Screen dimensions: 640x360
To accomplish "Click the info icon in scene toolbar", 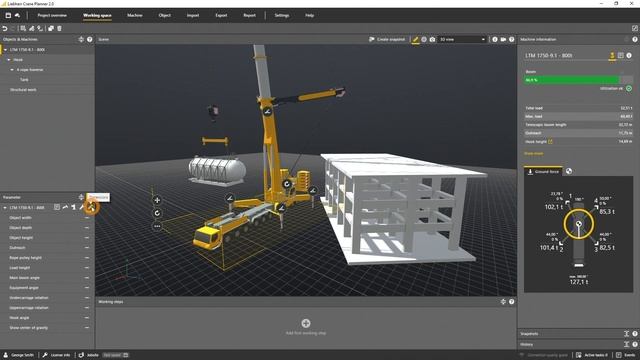I will click(x=495, y=40).
